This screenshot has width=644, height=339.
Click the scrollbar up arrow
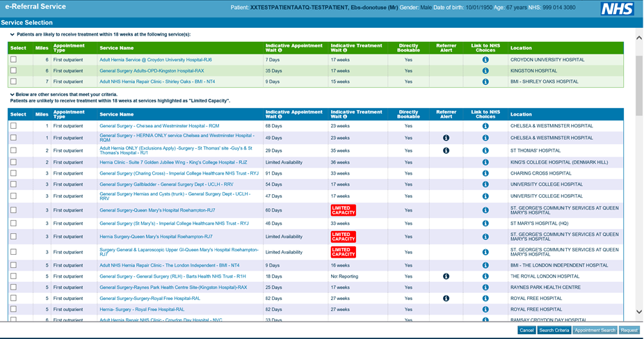tap(639, 38)
